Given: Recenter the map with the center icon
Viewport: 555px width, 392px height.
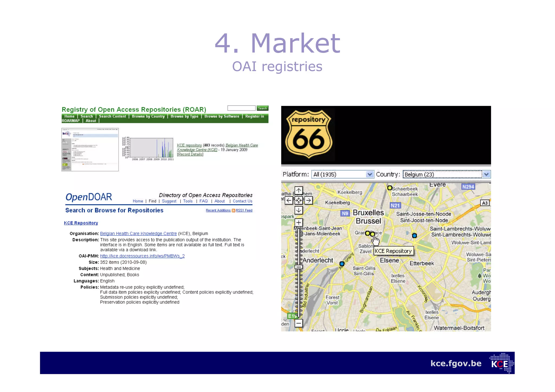Looking at the screenshot, I should click(x=298, y=200).
